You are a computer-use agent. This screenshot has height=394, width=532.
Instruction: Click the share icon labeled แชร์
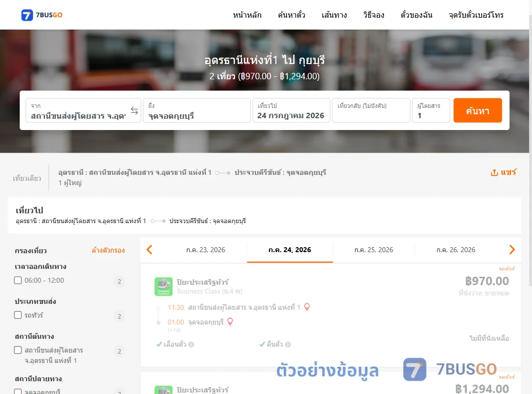point(503,172)
